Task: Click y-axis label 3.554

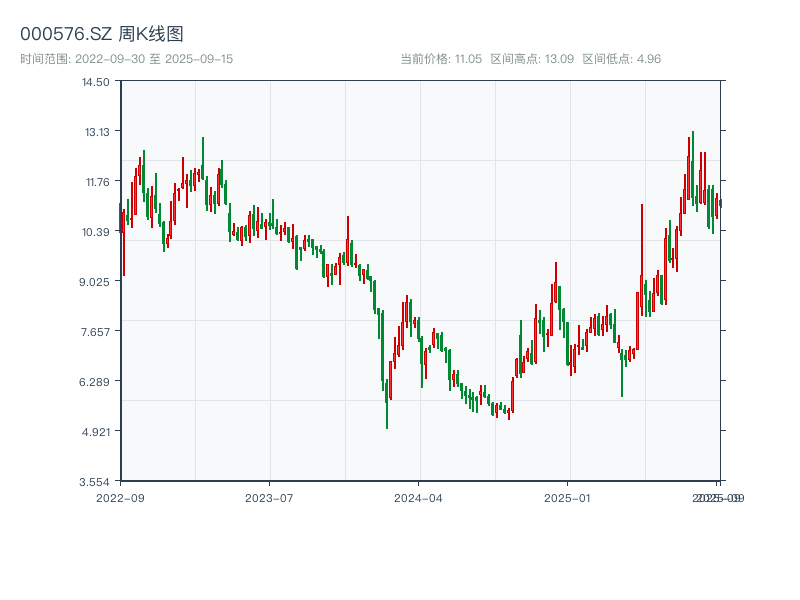Action: tap(94, 482)
